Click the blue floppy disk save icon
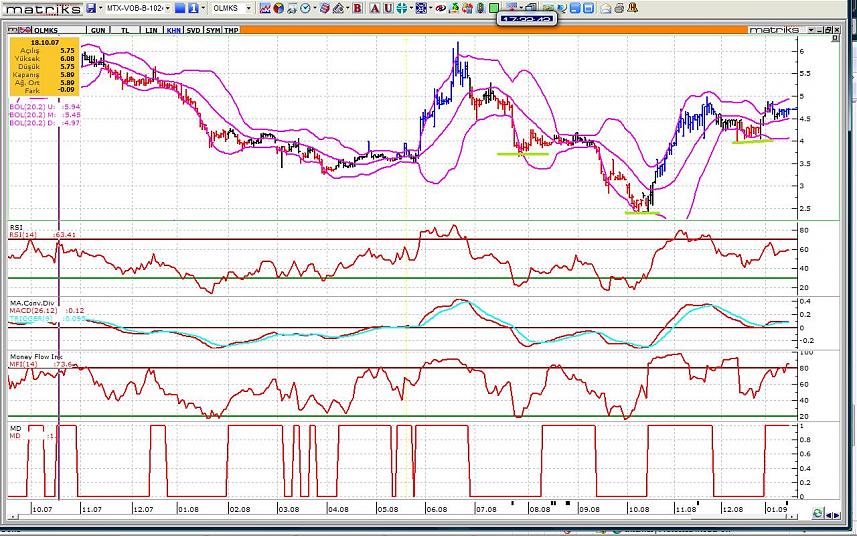Image resolution: width=857 pixels, height=536 pixels. [91, 8]
